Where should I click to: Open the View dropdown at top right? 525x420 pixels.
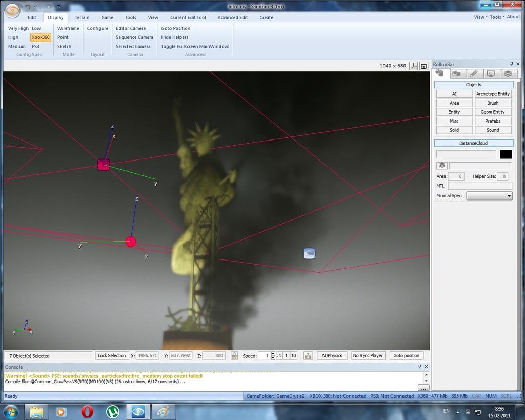[x=480, y=17]
